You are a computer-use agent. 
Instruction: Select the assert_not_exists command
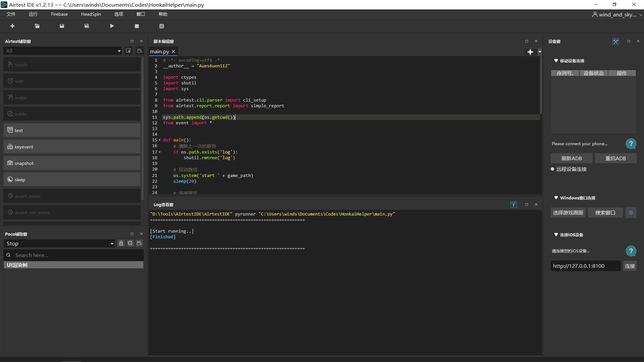coord(72,213)
